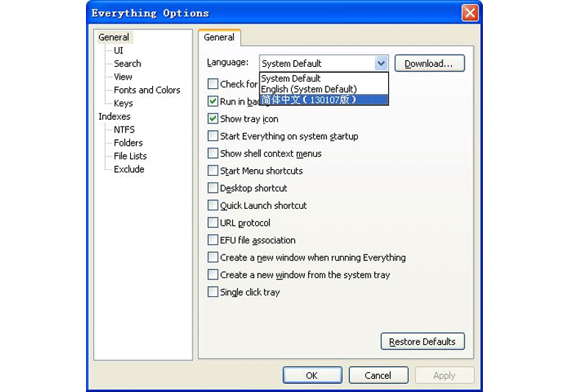Open the Exclude settings page

click(129, 169)
